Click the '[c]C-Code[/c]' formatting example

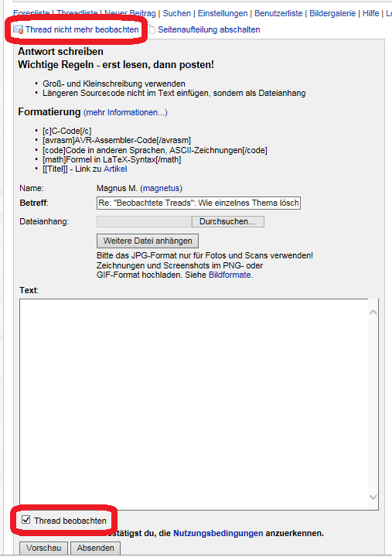[x=67, y=131]
